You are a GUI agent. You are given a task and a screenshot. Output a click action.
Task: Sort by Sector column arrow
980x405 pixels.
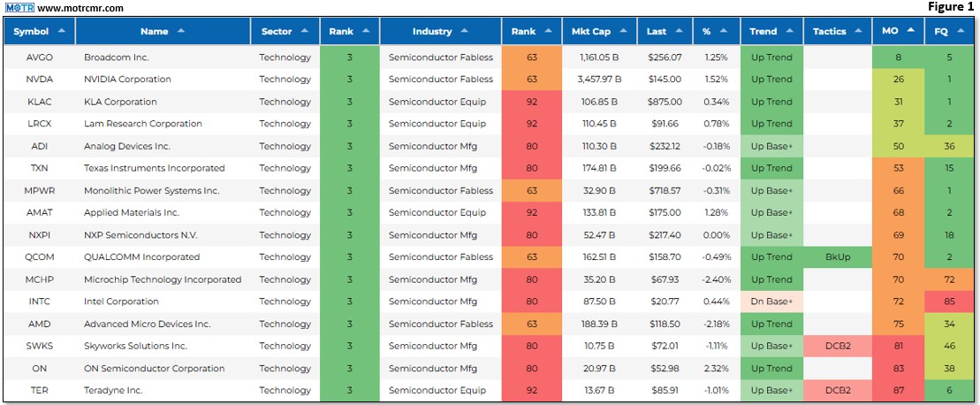[304, 31]
